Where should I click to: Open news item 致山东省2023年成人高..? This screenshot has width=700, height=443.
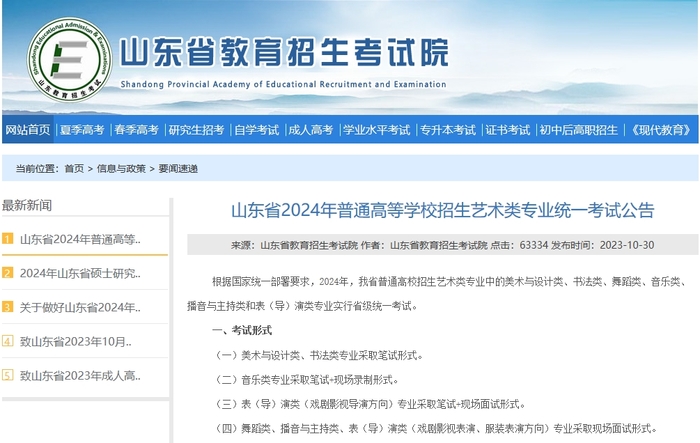(x=80, y=376)
